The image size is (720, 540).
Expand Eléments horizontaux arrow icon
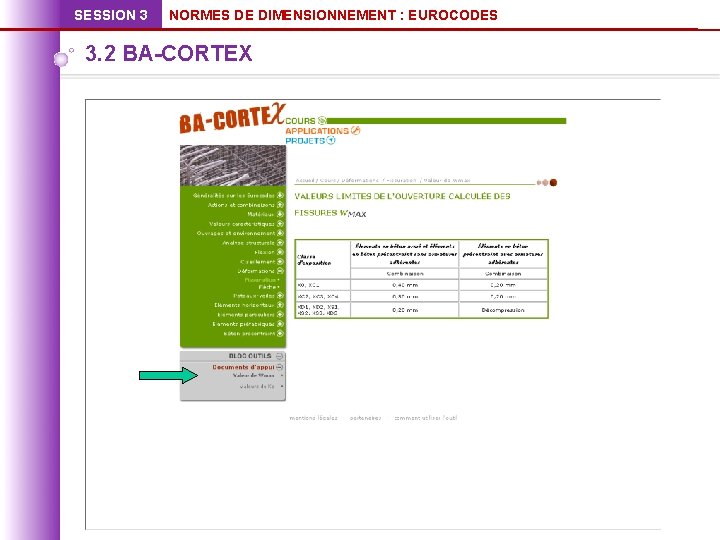point(280,305)
